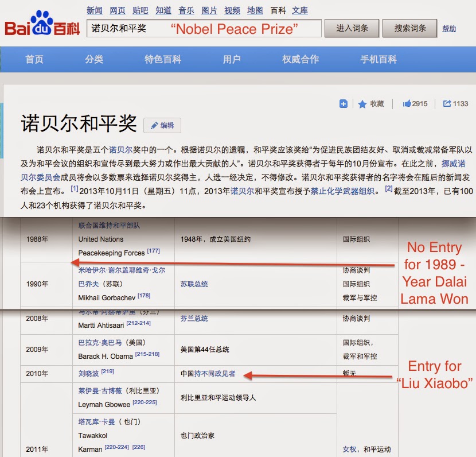Open the 图片 images link
Viewport: 476px width, 457px height.
coord(209,11)
